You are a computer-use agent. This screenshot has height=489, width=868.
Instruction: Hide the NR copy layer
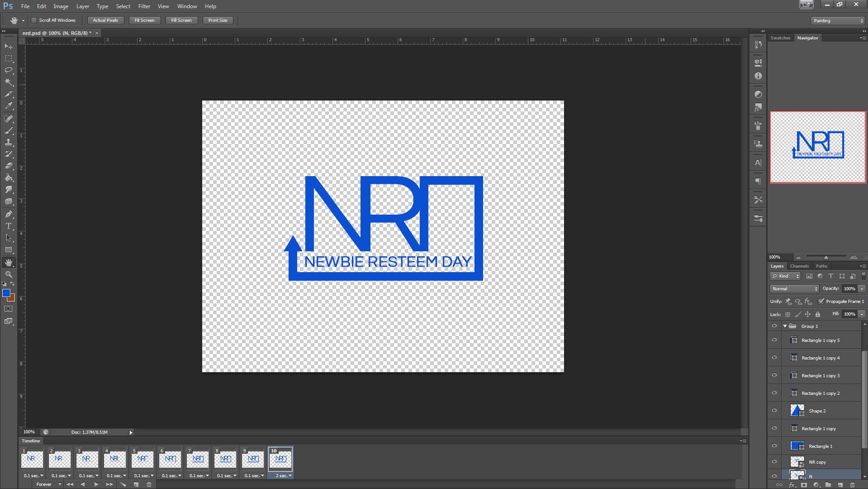774,462
